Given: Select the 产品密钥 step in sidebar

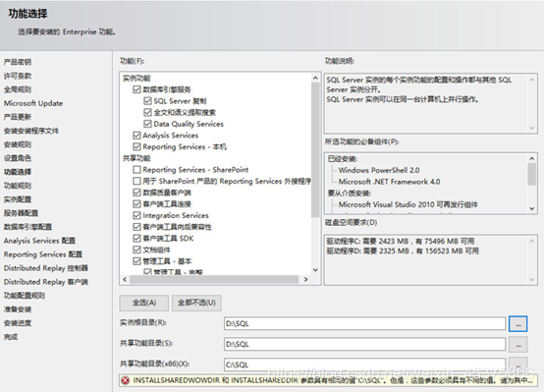Looking at the screenshot, I should (x=18, y=62).
